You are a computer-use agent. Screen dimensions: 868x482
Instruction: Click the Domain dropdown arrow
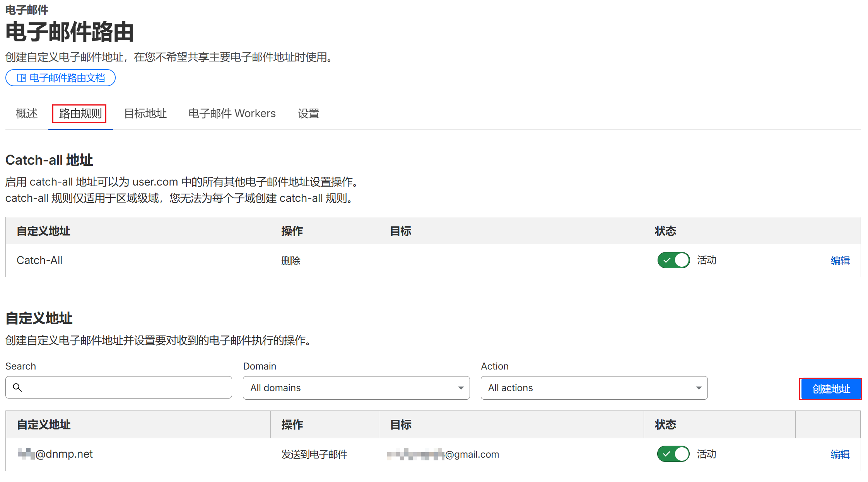(461, 388)
